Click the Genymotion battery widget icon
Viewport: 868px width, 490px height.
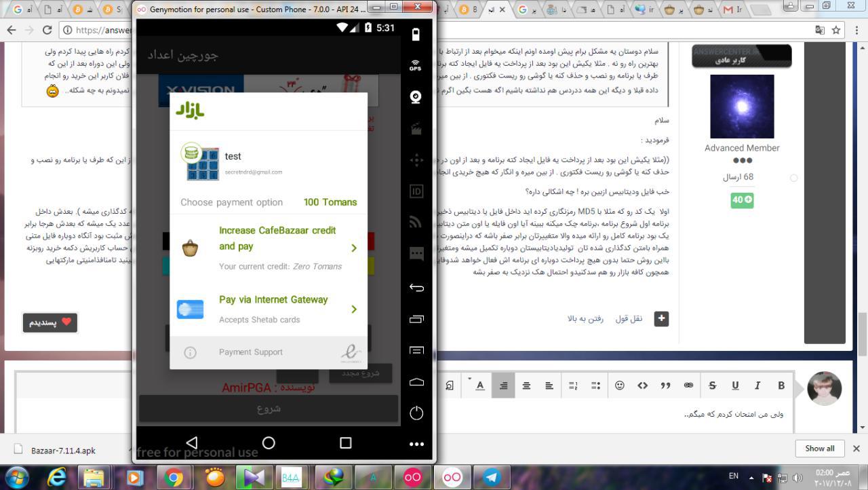point(416,35)
